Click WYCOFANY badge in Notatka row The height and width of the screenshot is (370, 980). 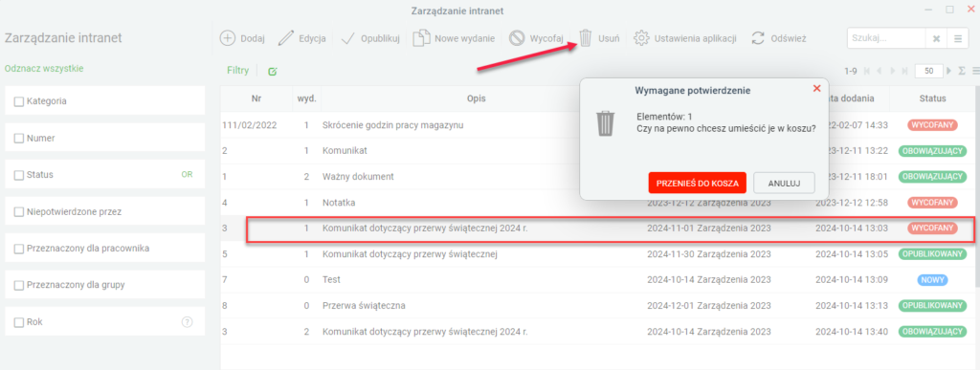[932, 203]
